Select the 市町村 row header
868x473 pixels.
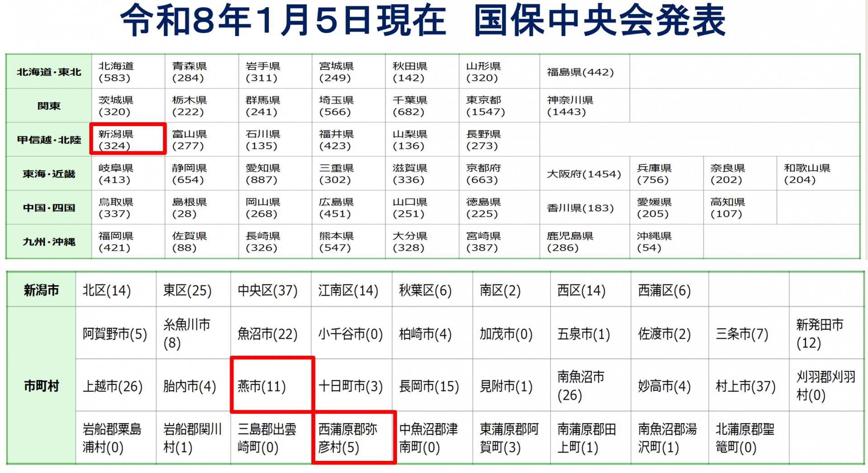[41, 386]
